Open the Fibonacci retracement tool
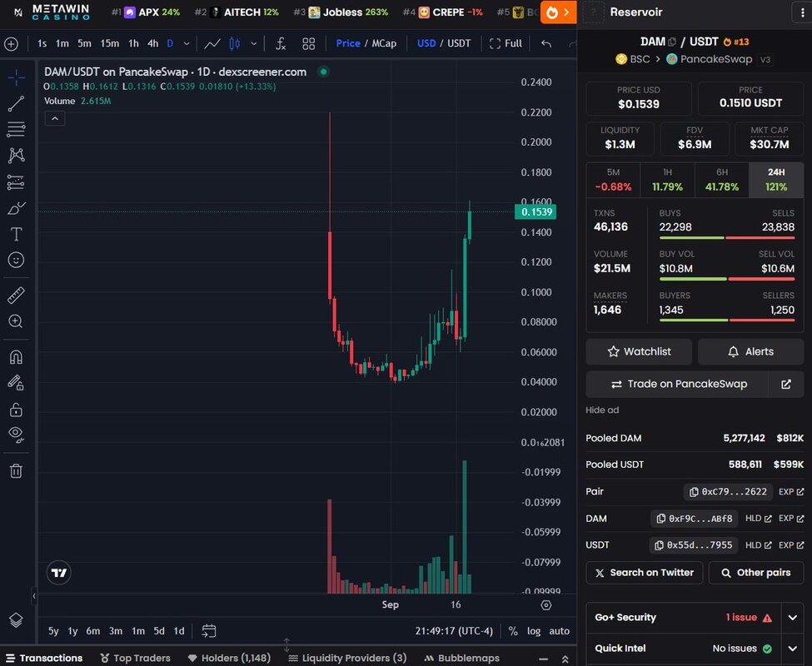 click(x=16, y=129)
